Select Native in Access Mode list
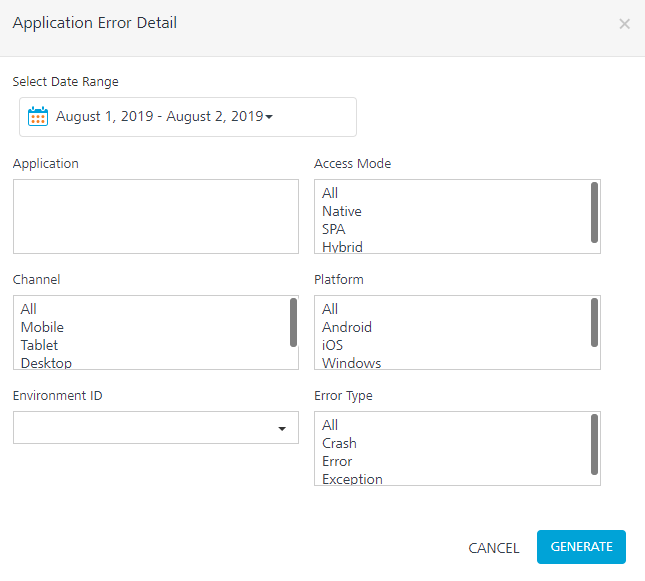This screenshot has width=645, height=581. (x=342, y=211)
